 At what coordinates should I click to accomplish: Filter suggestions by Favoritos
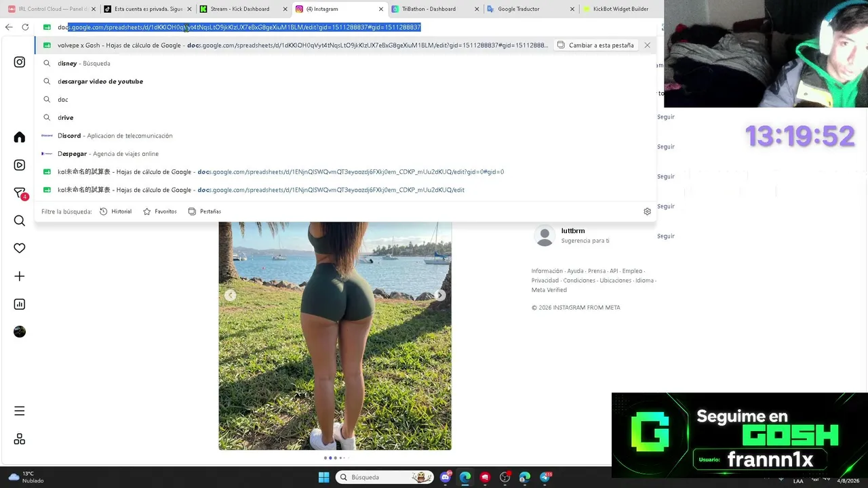160,211
